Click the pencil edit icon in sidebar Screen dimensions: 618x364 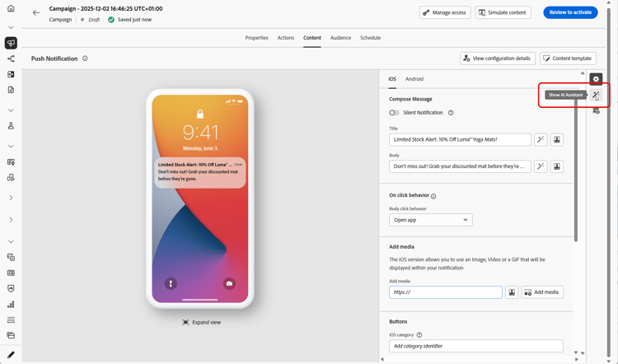tap(11, 355)
